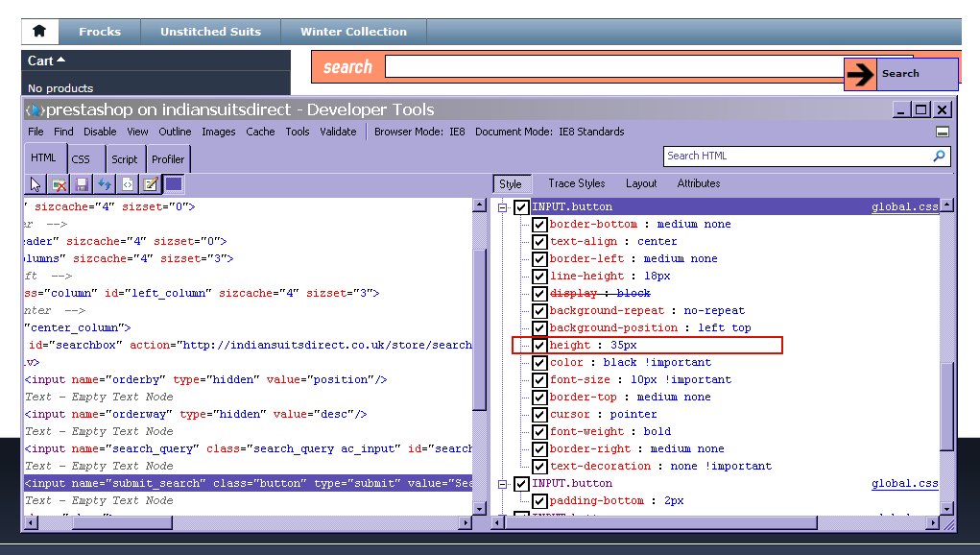
Task: Click the purple color picker swatch
Action: pyautogui.click(x=174, y=184)
